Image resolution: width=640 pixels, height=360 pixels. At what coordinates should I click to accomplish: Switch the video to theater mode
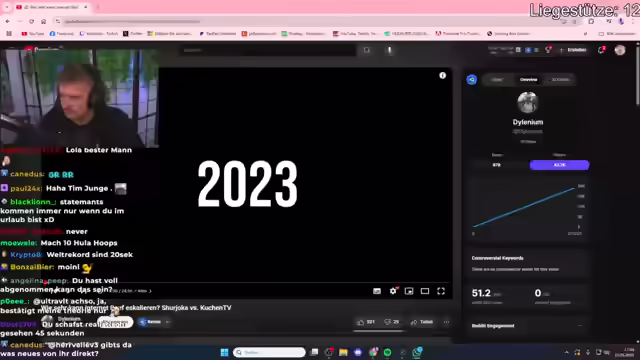425,291
